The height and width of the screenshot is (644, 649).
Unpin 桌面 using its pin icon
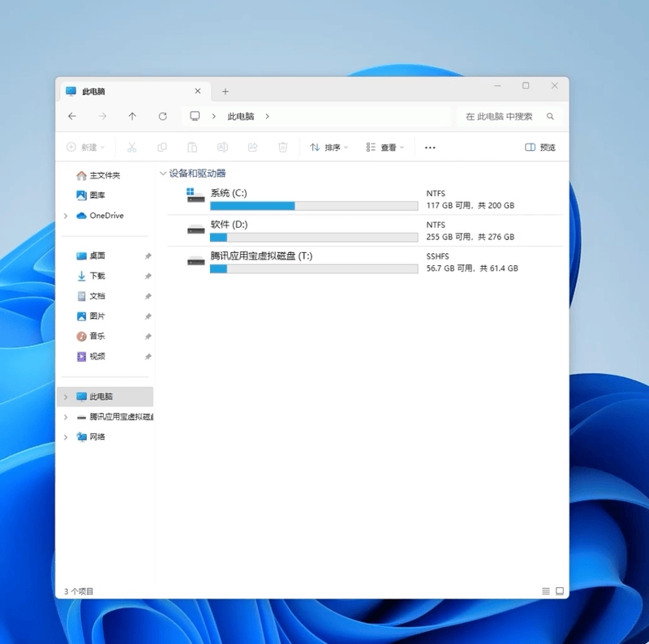tap(148, 256)
